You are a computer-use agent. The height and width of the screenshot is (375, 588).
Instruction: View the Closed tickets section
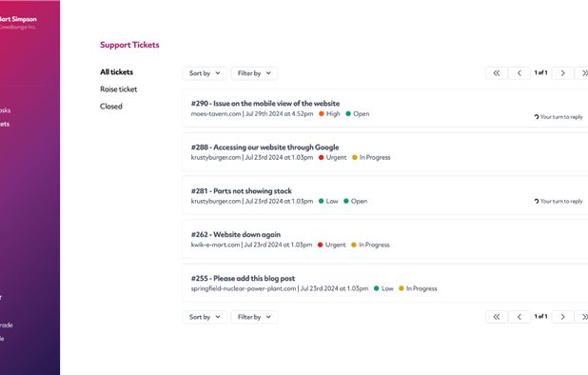click(111, 107)
